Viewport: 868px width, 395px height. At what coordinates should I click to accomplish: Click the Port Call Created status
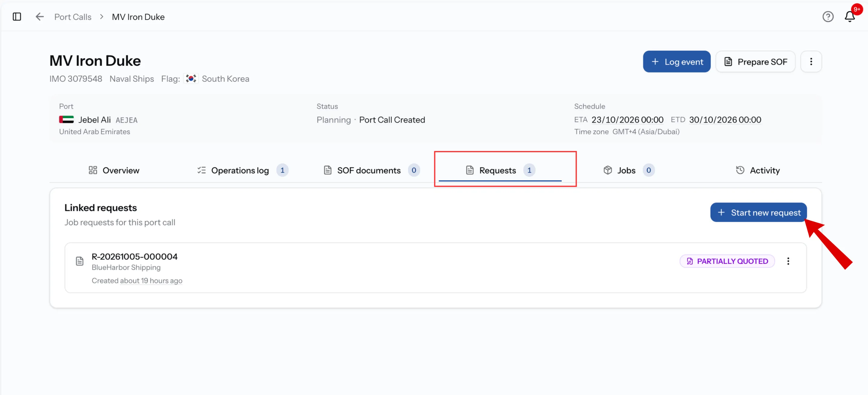[x=392, y=119]
